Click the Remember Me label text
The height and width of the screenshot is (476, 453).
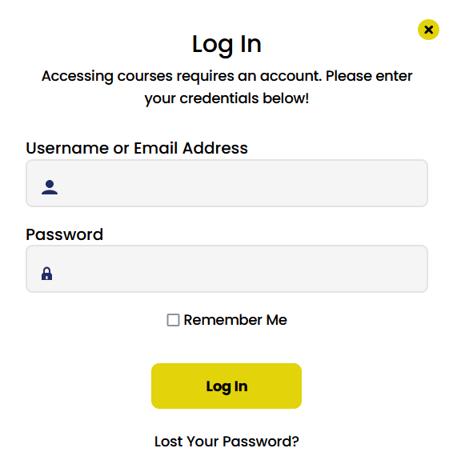pyautogui.click(x=235, y=320)
